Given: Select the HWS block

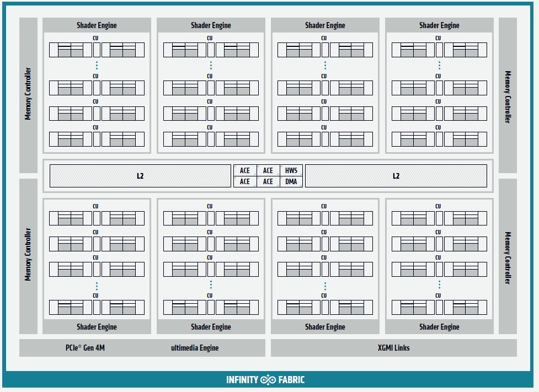Looking at the screenshot, I should [x=291, y=170].
